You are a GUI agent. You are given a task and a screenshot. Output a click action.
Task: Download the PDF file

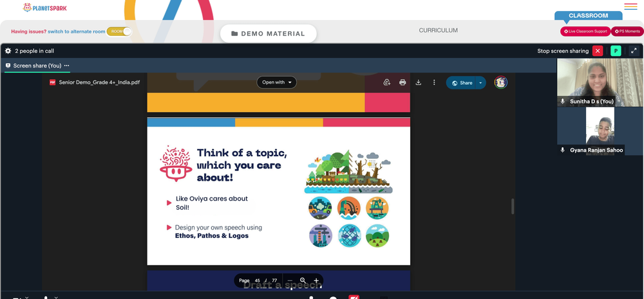(418, 82)
